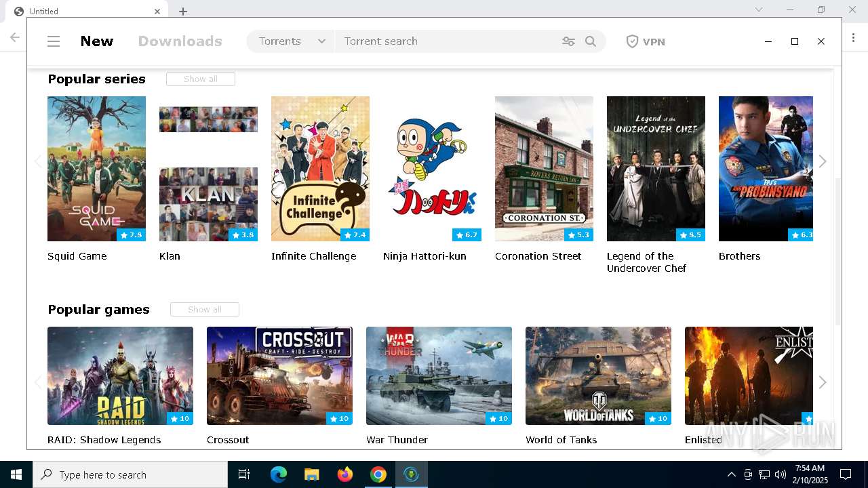
Task: Open a new browser tab with plus
Action: 183,12
